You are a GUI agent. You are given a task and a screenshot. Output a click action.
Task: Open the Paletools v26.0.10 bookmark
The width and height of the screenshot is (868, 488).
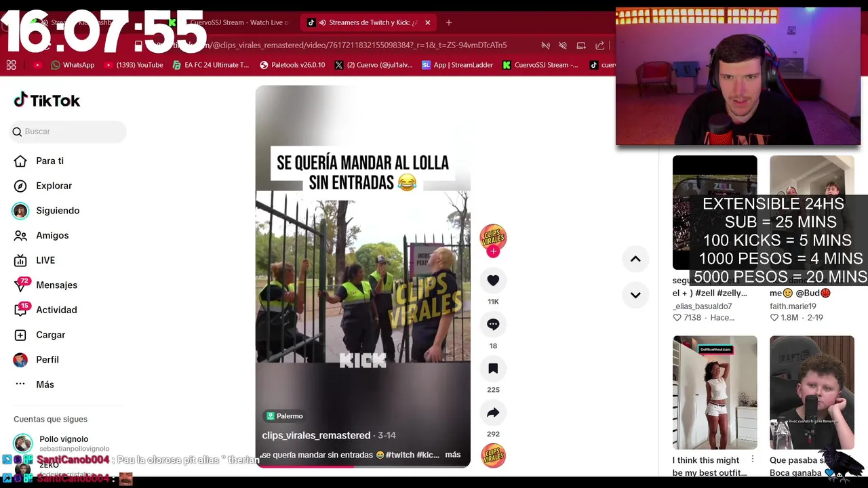pyautogui.click(x=292, y=65)
